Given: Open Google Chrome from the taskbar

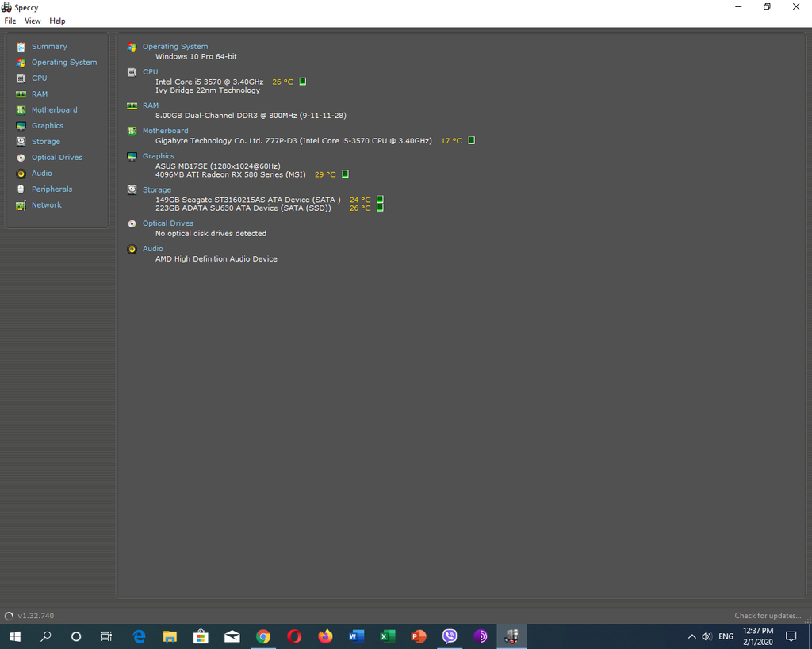Looking at the screenshot, I should 263,636.
